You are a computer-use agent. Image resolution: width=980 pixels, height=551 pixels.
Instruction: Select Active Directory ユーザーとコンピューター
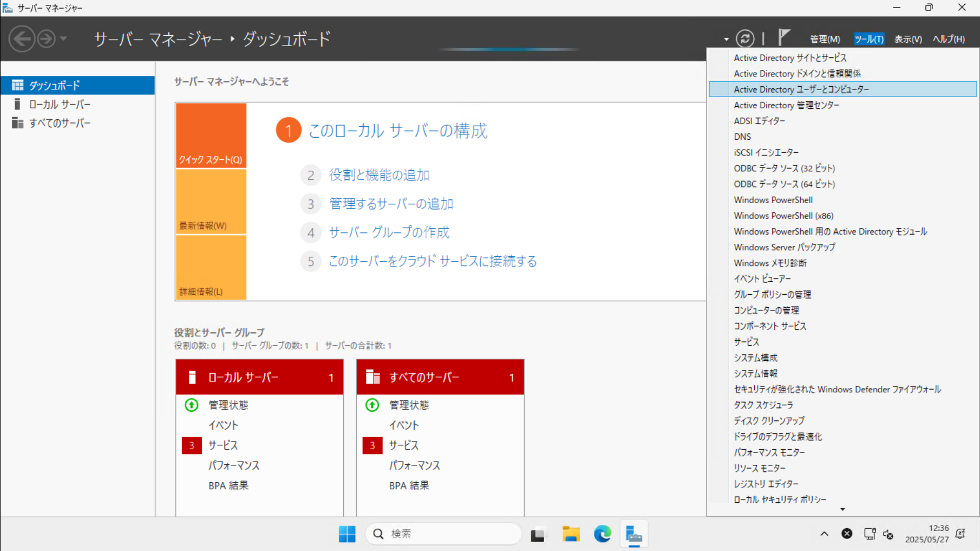click(x=843, y=89)
